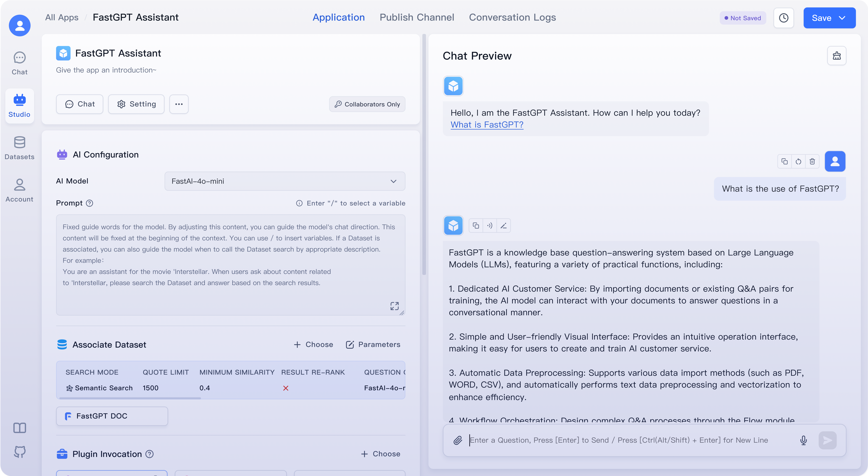This screenshot has height=476, width=868.
Task: Click the version history clock icon
Action: coord(783,18)
